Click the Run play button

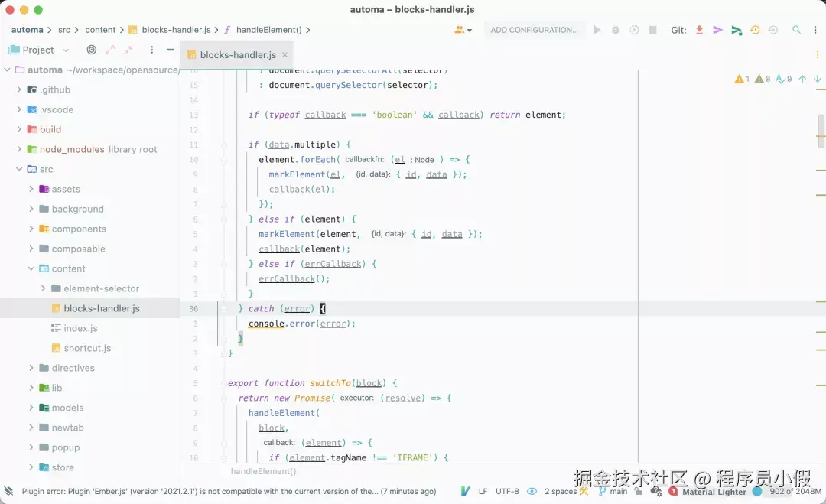597,30
